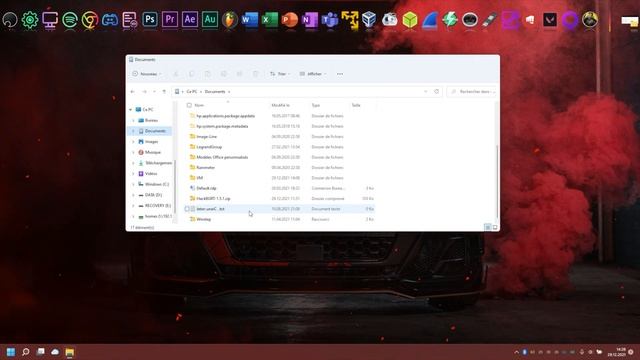
Task: Launch Photoshop from the dock
Action: point(150,20)
